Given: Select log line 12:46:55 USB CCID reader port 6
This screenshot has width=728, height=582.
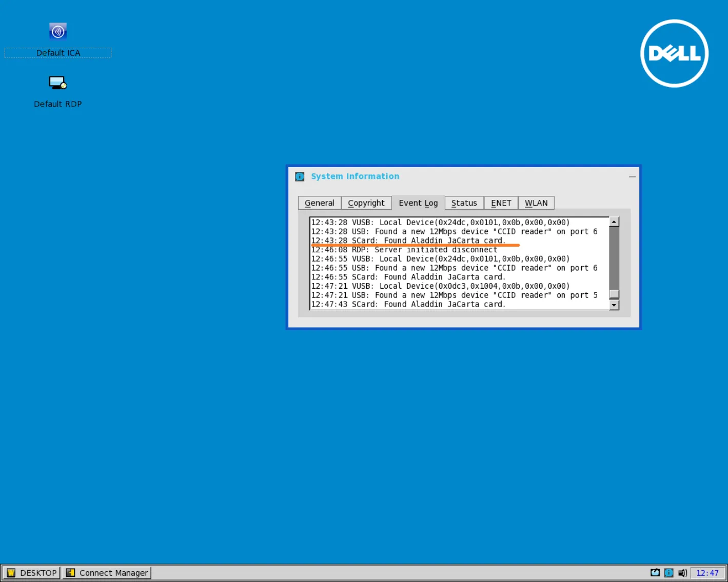Looking at the screenshot, I should click(x=455, y=268).
